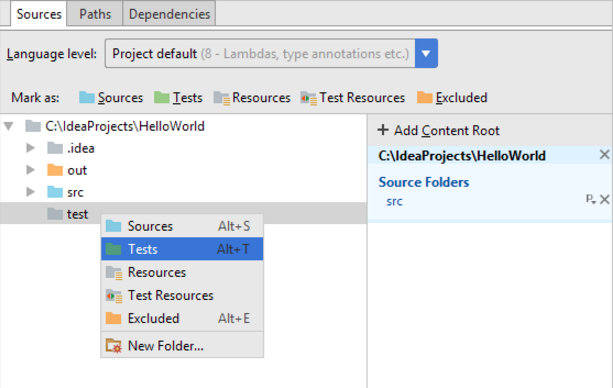Screen dimensions: 613x388
Task: Select the test folder in tree
Action: (68, 214)
